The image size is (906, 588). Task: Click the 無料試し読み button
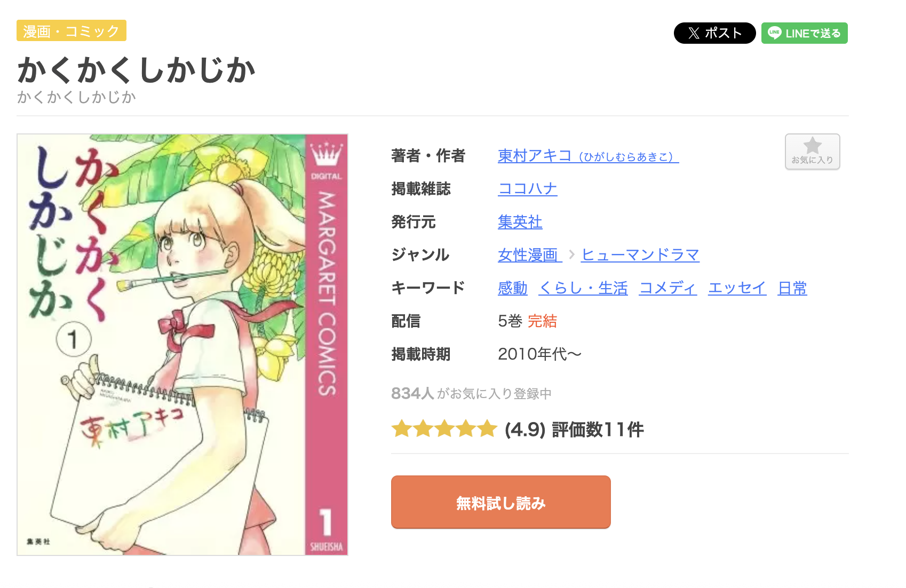500,502
